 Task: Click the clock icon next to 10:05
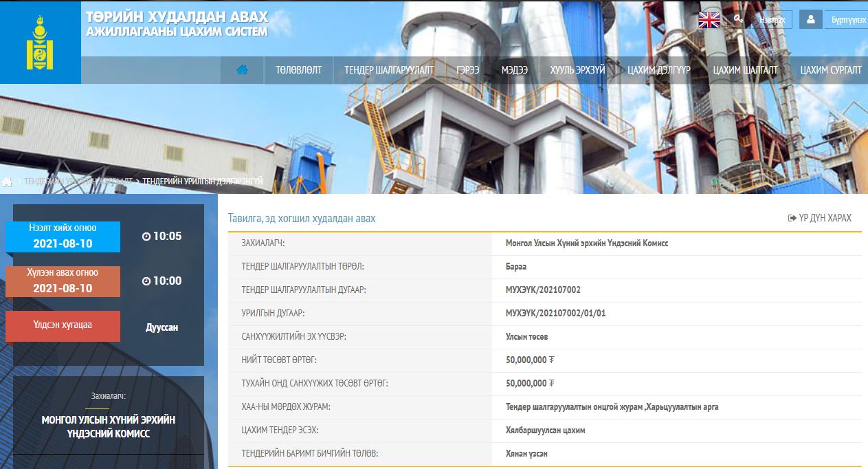coord(146,237)
